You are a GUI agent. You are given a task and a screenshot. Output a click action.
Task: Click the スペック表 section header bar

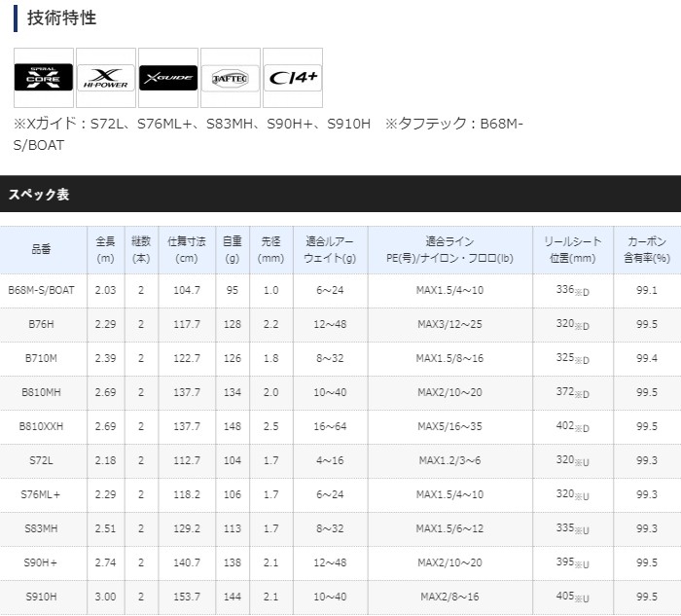340,194
